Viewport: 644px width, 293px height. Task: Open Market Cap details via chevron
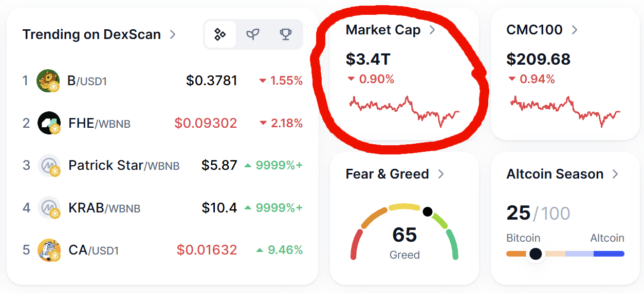pyautogui.click(x=432, y=30)
